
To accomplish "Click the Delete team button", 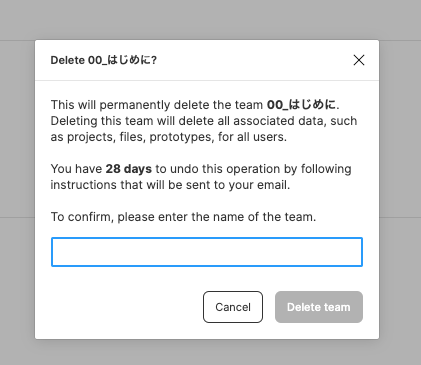I will (319, 307).
